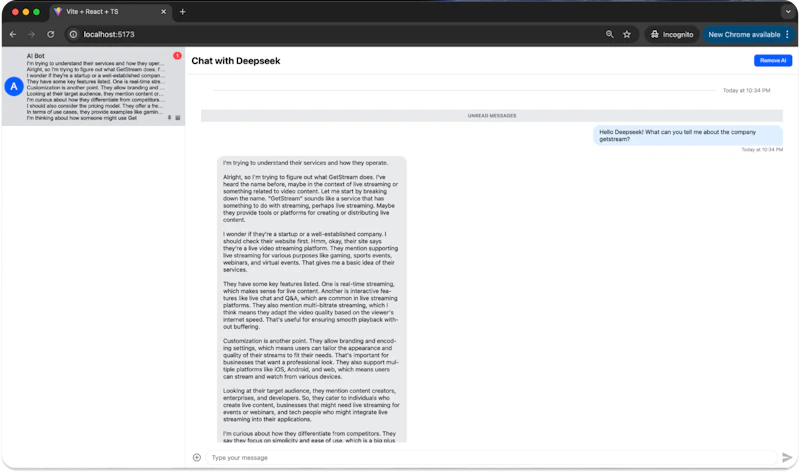The image size is (800, 472).
Task: Click New Chrome available button
Action: click(744, 34)
